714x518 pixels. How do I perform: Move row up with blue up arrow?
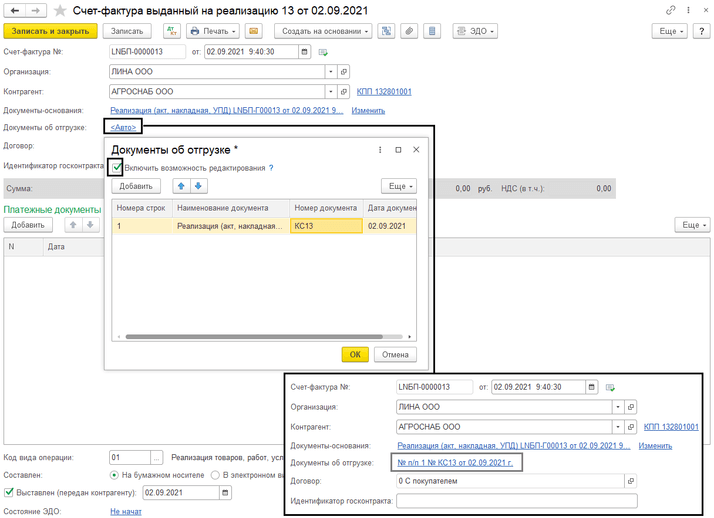click(x=181, y=186)
